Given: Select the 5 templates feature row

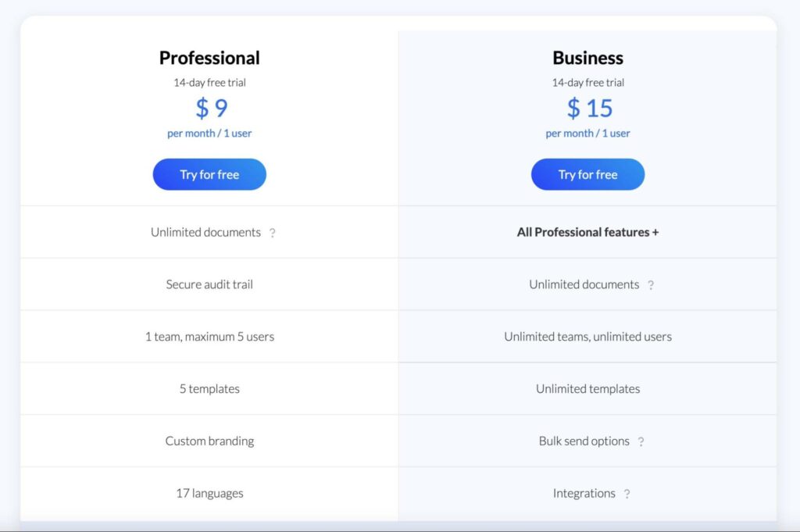Looking at the screenshot, I should click(x=209, y=388).
